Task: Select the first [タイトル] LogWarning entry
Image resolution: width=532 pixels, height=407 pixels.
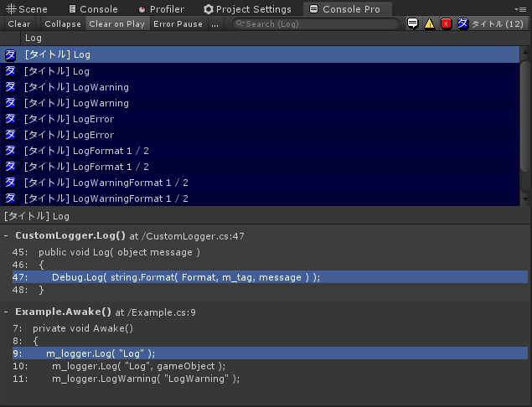Action: pyautogui.click(x=260, y=87)
